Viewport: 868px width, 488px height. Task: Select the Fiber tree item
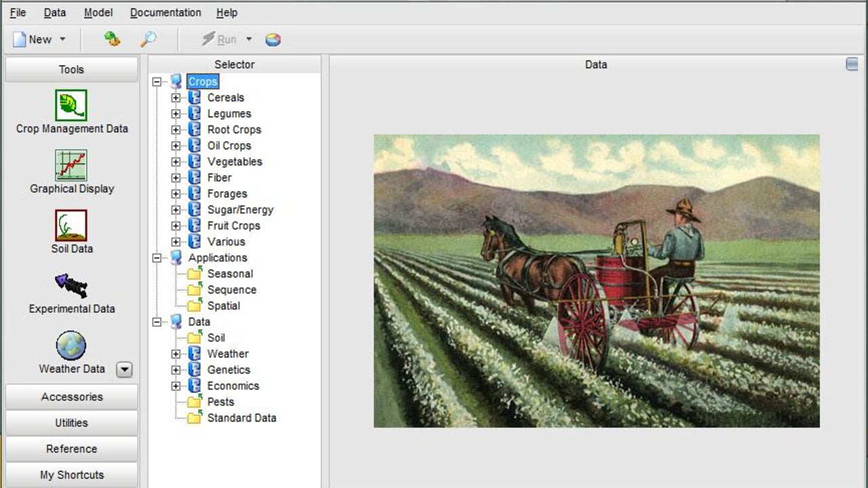point(220,178)
